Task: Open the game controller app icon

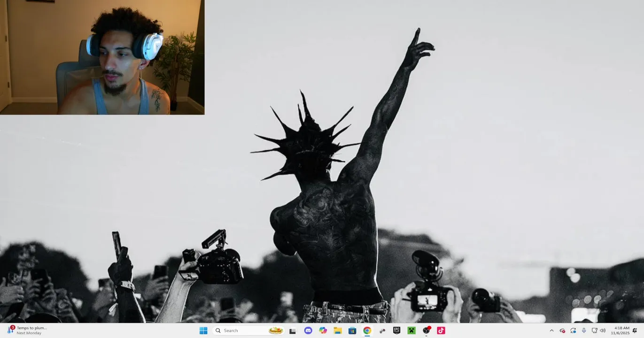Action: (382, 330)
